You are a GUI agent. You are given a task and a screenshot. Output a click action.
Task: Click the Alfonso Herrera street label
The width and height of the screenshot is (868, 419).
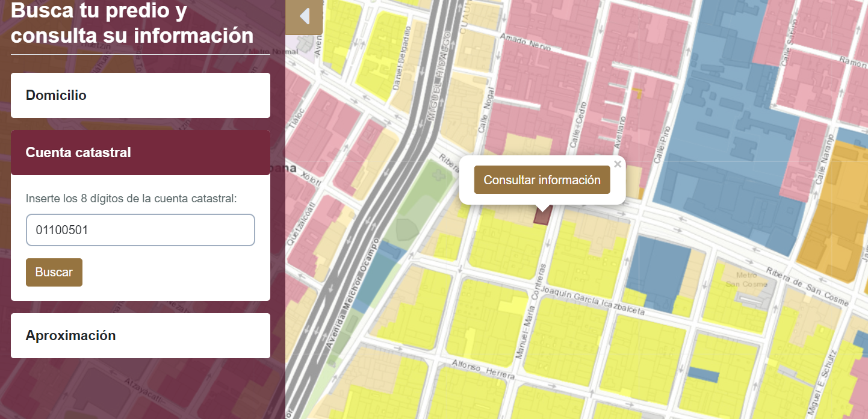pyautogui.click(x=483, y=369)
